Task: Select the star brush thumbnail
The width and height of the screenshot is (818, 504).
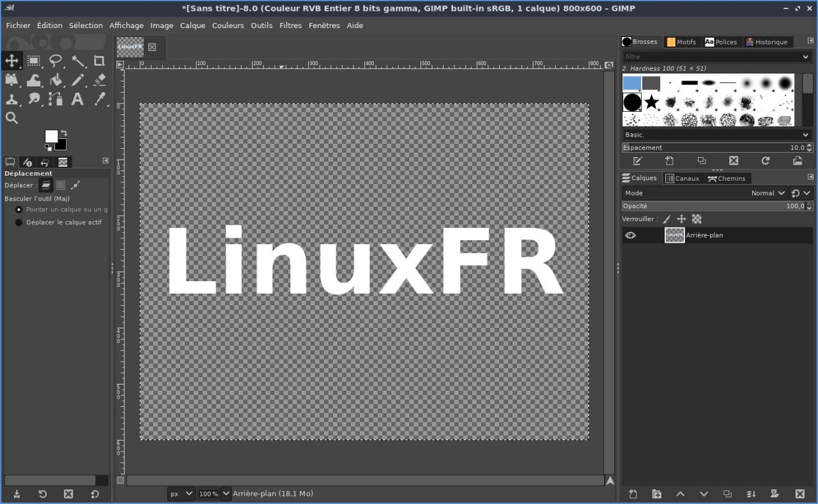Action: (651, 102)
